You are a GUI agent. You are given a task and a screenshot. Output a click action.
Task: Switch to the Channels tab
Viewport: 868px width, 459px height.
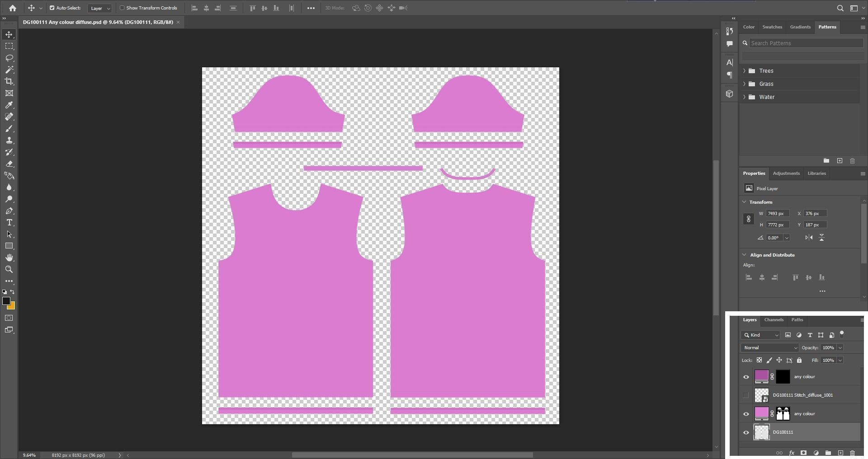[x=774, y=320]
